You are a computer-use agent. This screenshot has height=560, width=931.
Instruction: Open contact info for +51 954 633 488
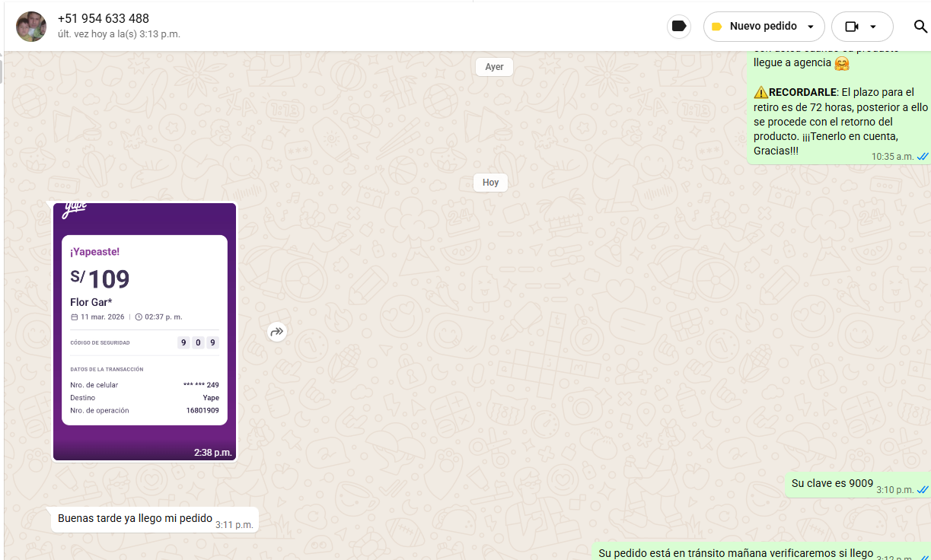pos(104,19)
